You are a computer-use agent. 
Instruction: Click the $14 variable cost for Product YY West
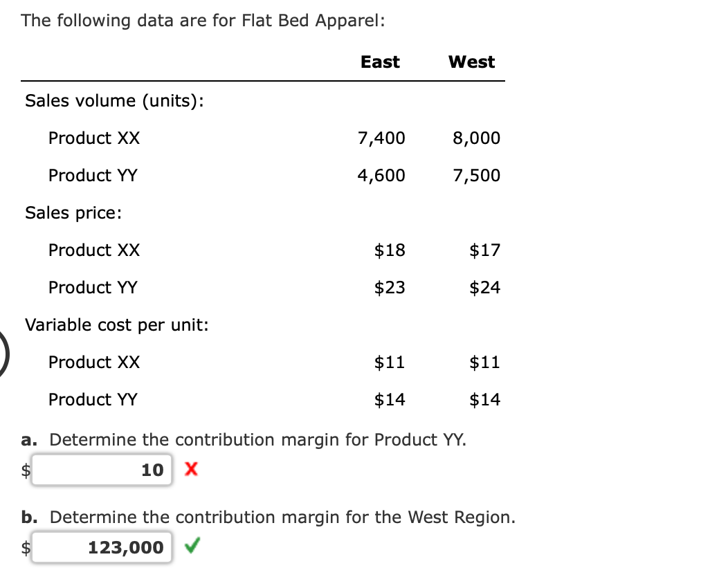(484, 399)
